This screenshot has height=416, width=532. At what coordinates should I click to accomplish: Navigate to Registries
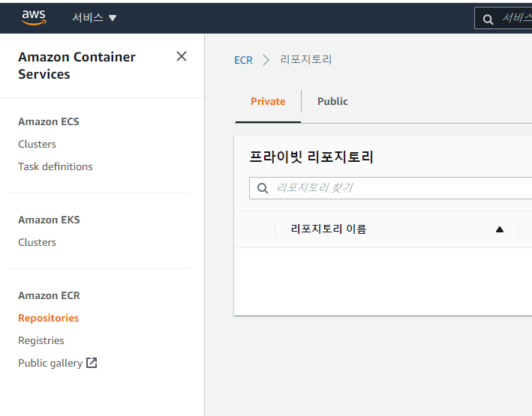(41, 340)
